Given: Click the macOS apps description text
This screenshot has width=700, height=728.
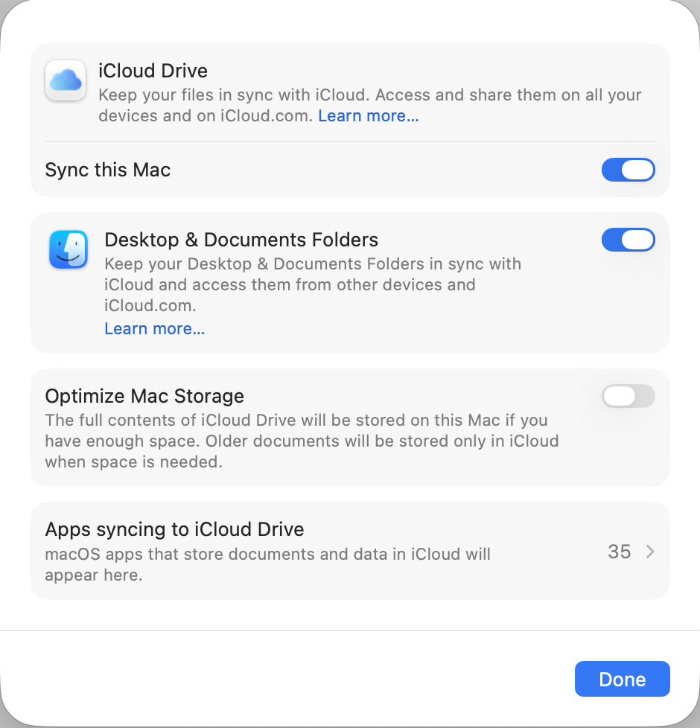Looking at the screenshot, I should tap(267, 564).
